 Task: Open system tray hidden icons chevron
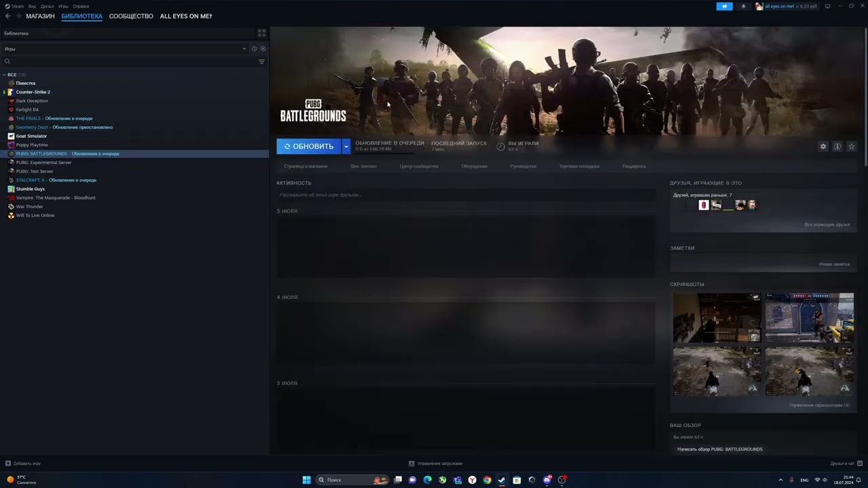point(781,480)
